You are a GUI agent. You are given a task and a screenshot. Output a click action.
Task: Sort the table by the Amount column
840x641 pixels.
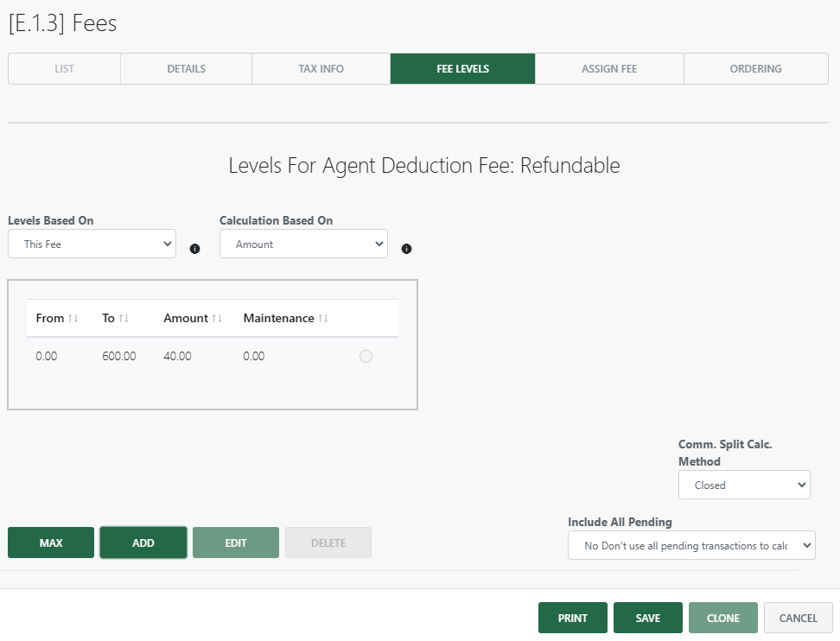190,317
